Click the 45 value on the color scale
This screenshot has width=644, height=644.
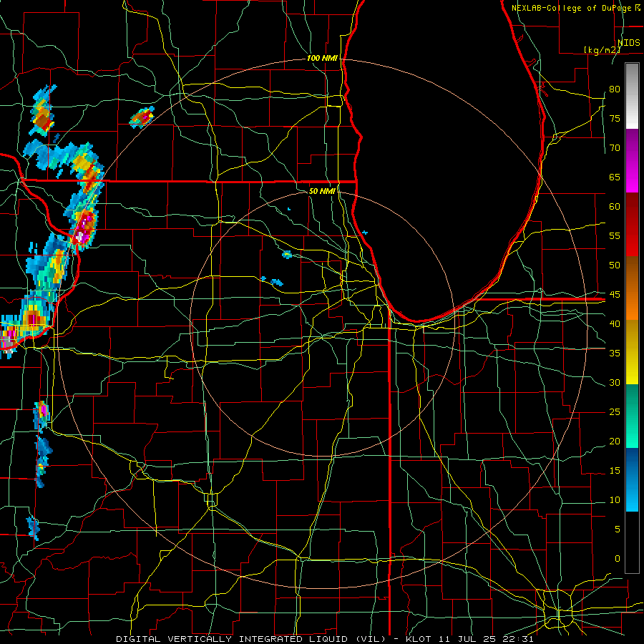[x=615, y=295]
